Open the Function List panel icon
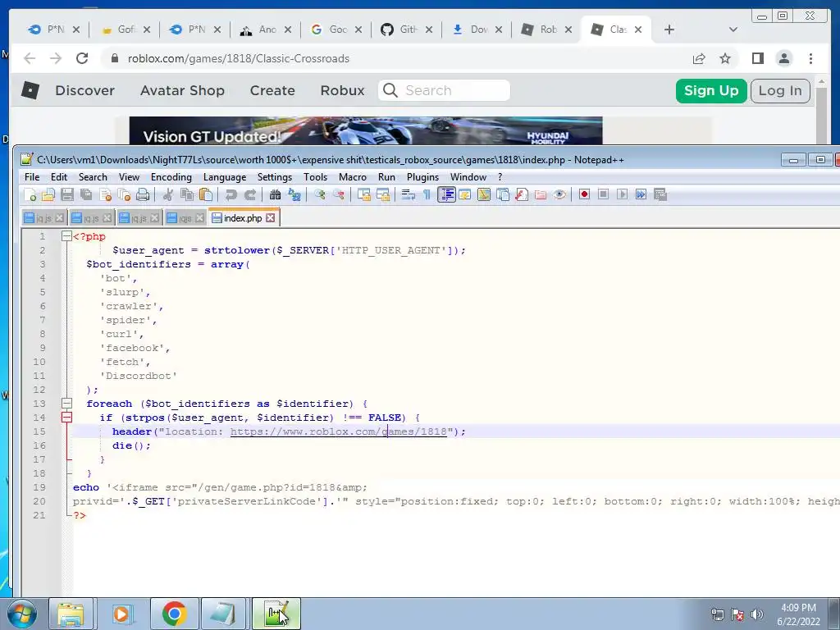This screenshot has width=840, height=630. [x=521, y=195]
